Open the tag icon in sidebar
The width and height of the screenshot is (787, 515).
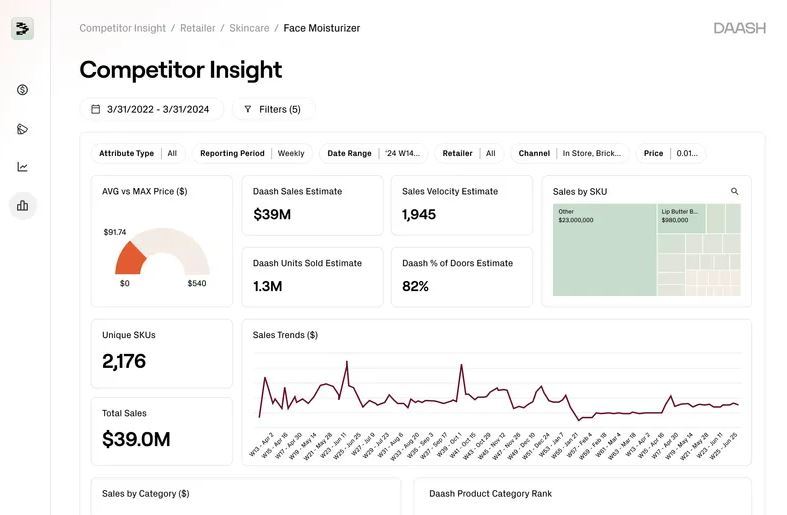pyautogui.click(x=22, y=129)
